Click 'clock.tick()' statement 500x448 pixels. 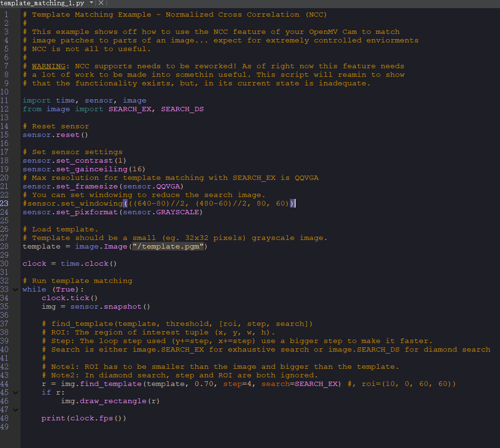(70, 298)
